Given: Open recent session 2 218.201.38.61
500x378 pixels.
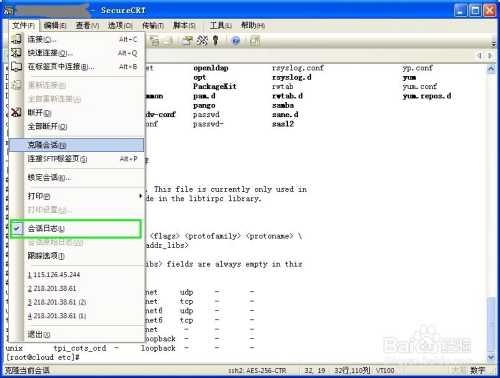Looking at the screenshot, I should pos(77,288).
